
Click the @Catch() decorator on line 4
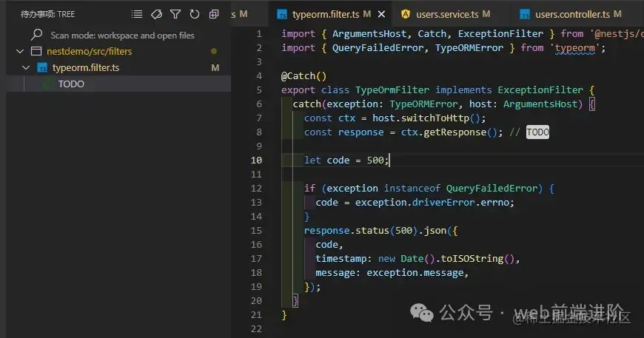coord(304,76)
